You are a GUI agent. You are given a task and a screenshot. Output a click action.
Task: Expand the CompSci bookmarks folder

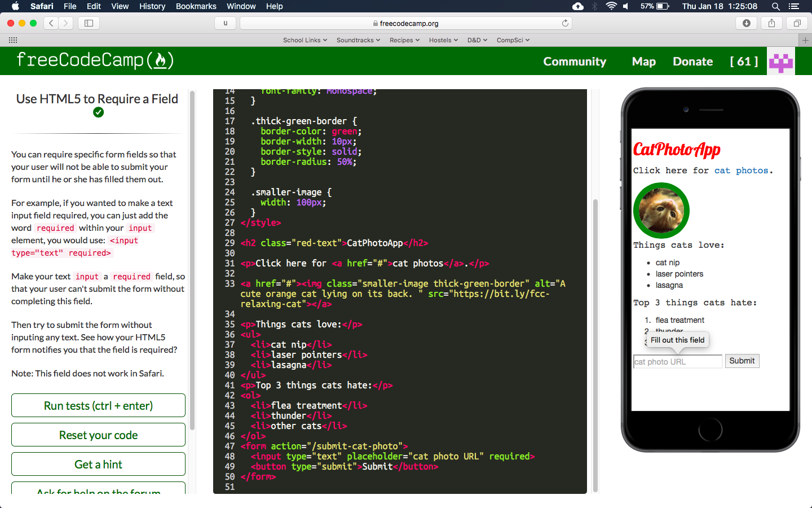click(x=513, y=40)
